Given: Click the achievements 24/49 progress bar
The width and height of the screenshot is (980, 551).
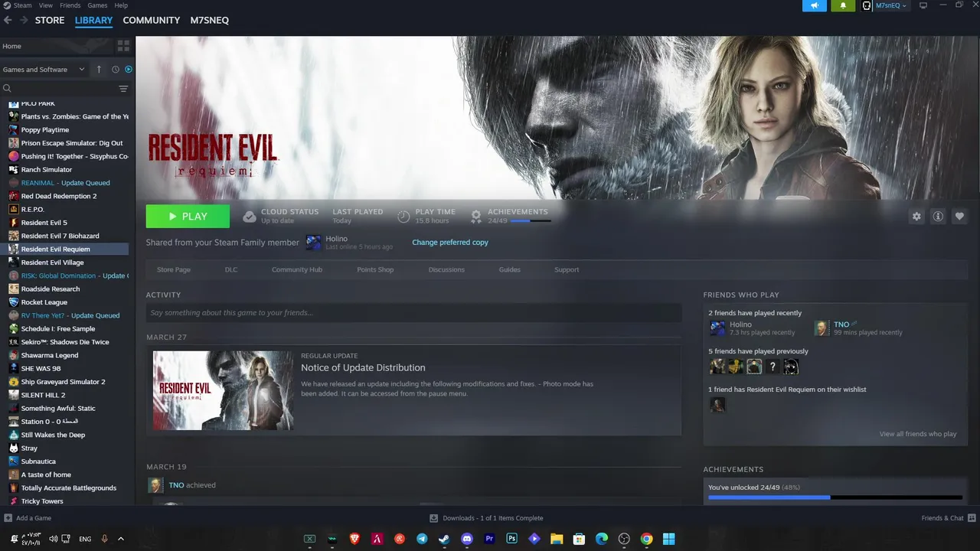Looking at the screenshot, I should 531,221.
